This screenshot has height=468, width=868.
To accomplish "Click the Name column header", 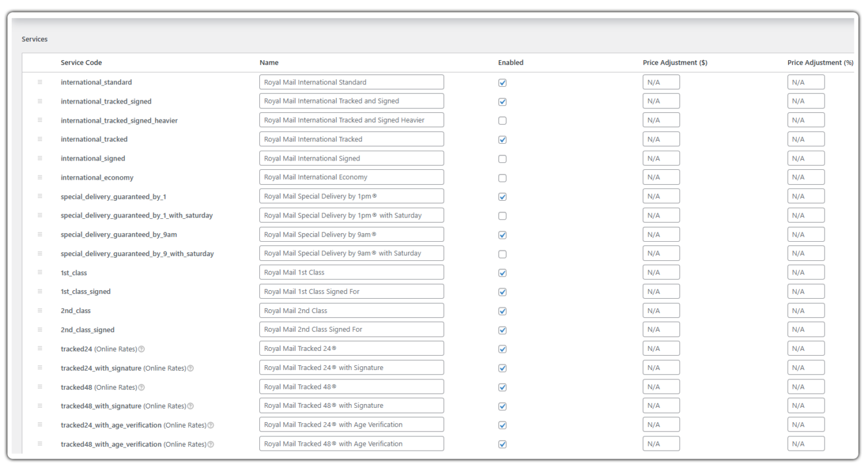I will [x=269, y=63].
